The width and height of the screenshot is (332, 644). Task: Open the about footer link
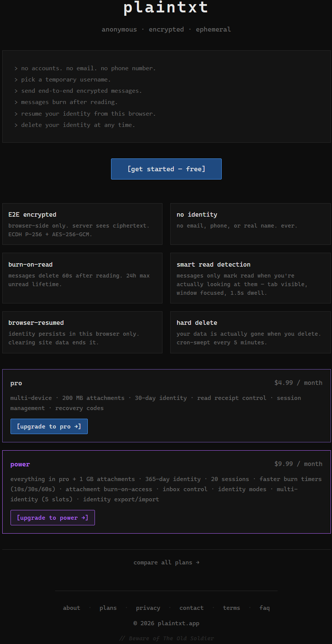point(71,608)
